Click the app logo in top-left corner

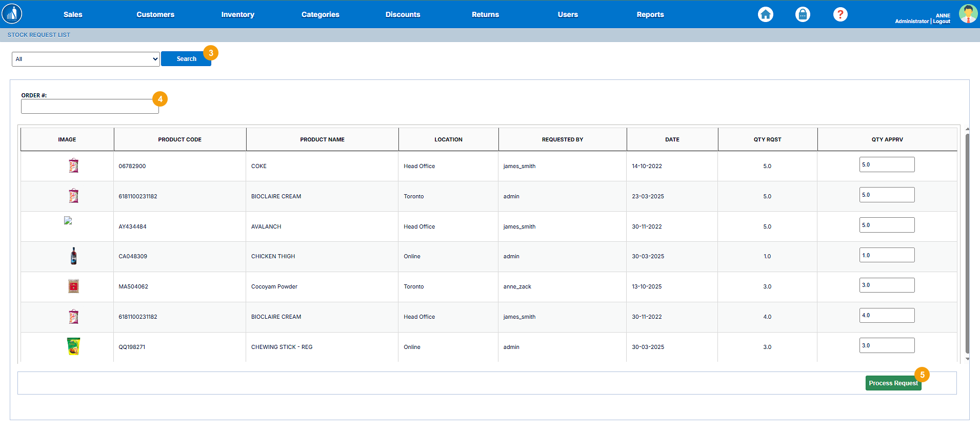(x=12, y=14)
